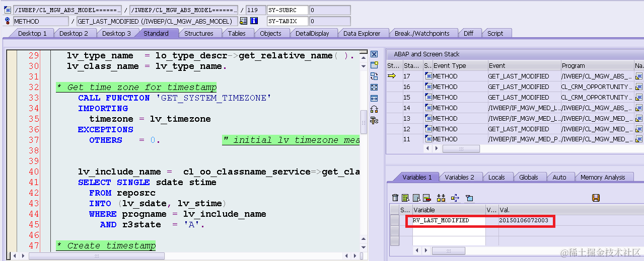
Task: Open the Tables tab
Action: tap(237, 33)
